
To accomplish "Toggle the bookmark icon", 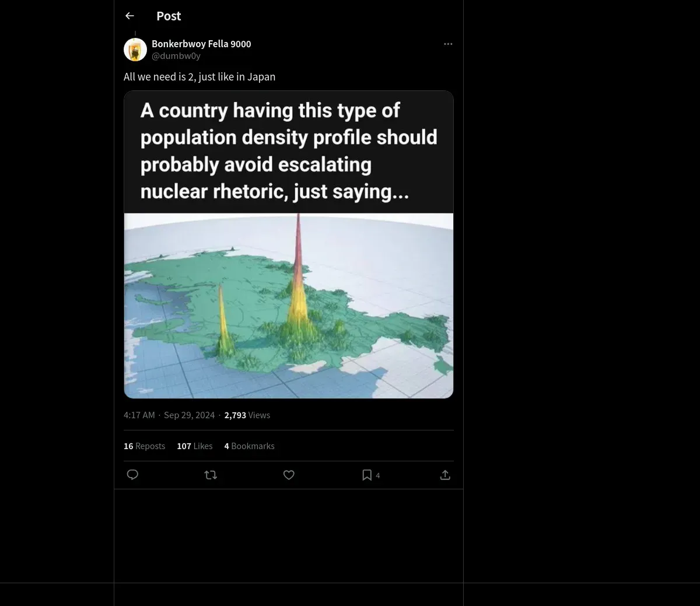I will (x=367, y=475).
